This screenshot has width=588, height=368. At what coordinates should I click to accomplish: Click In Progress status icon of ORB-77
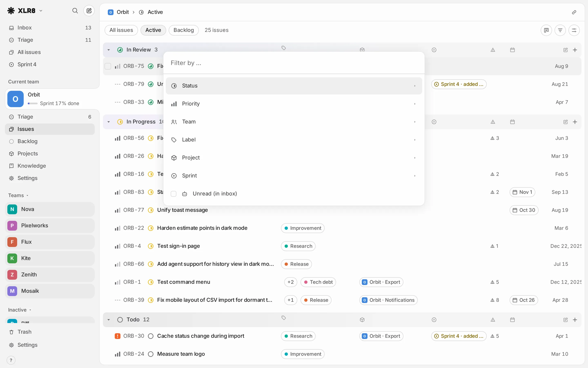pos(151,210)
